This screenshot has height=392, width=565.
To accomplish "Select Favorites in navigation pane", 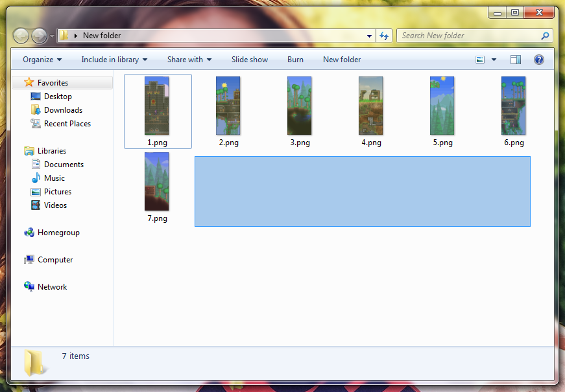I will (x=63, y=83).
